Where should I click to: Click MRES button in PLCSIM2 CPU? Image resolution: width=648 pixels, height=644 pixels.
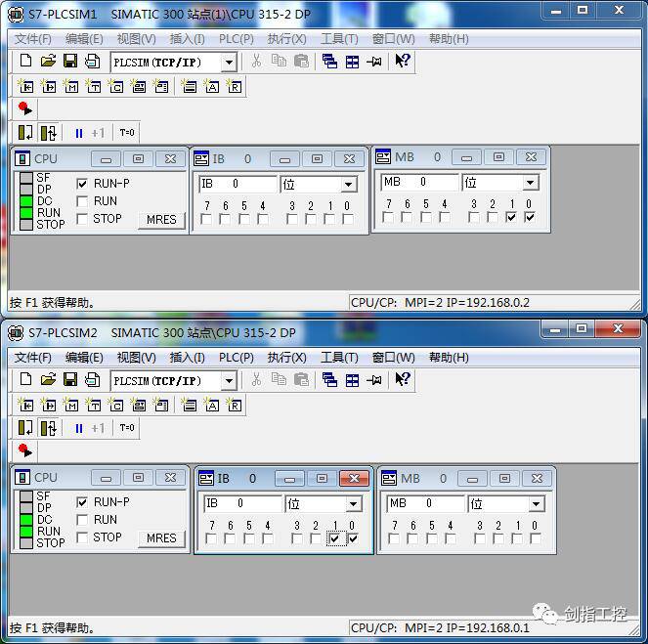click(161, 538)
